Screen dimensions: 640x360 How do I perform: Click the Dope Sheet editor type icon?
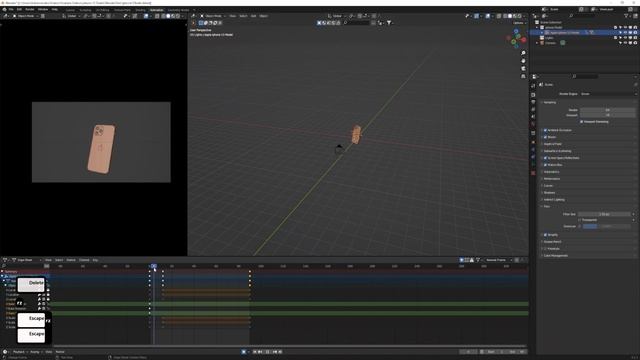click(x=5, y=260)
